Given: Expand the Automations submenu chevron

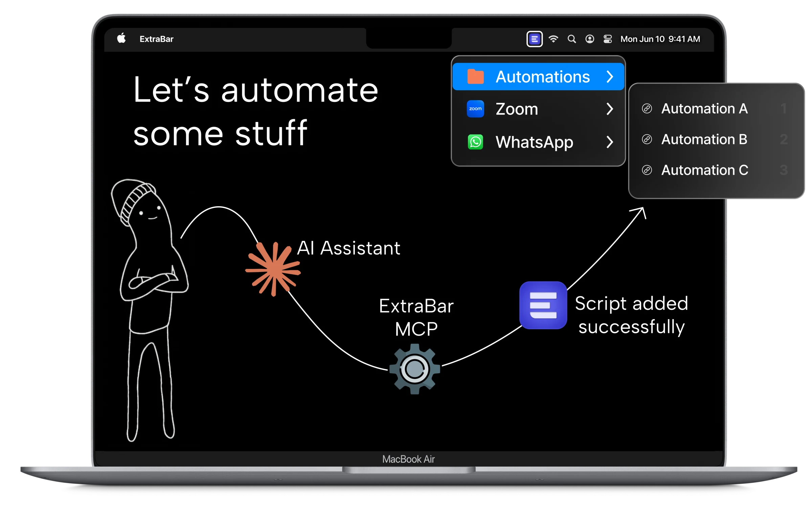Looking at the screenshot, I should point(610,77).
